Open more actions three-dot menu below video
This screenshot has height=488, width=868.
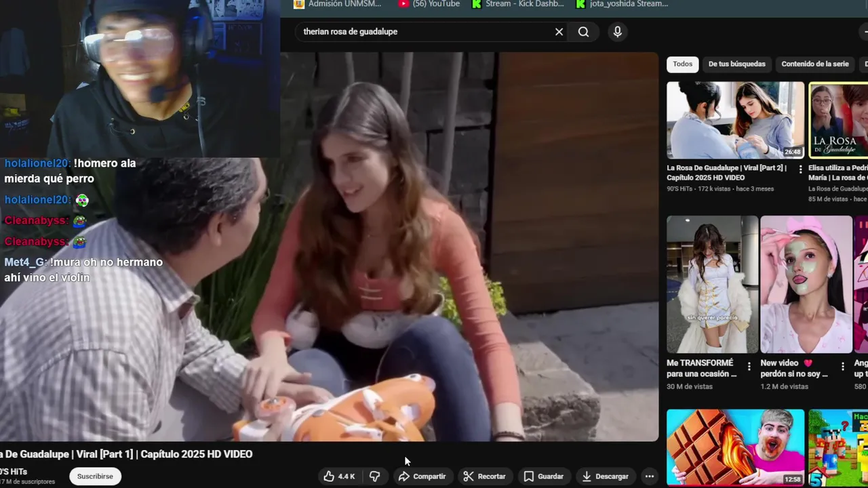tap(649, 476)
